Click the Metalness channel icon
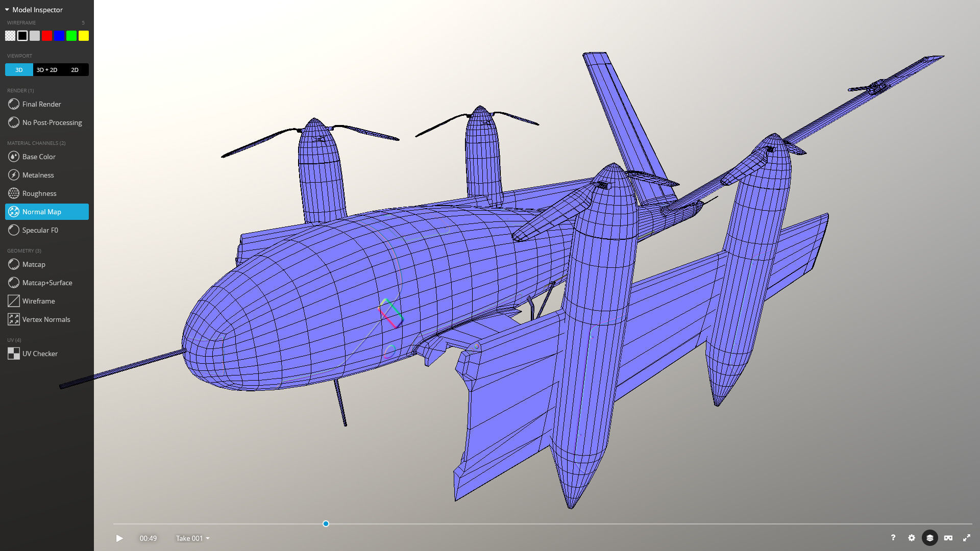980x551 pixels. tap(14, 175)
